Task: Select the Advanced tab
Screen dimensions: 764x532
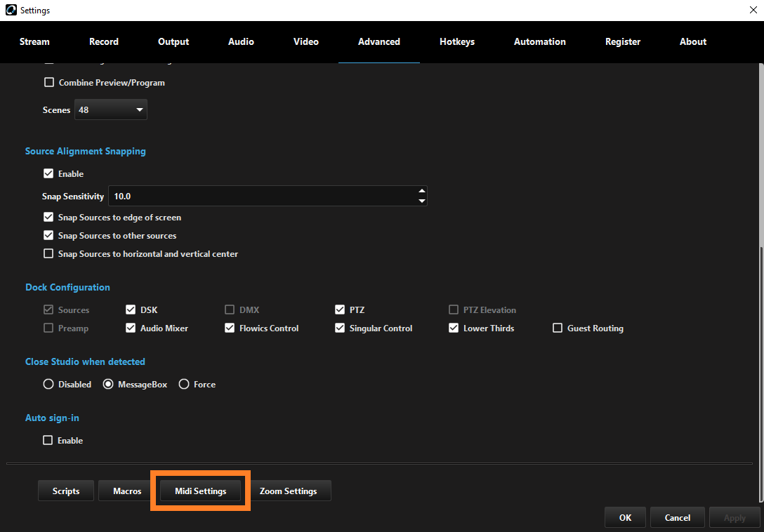Action: (x=379, y=42)
